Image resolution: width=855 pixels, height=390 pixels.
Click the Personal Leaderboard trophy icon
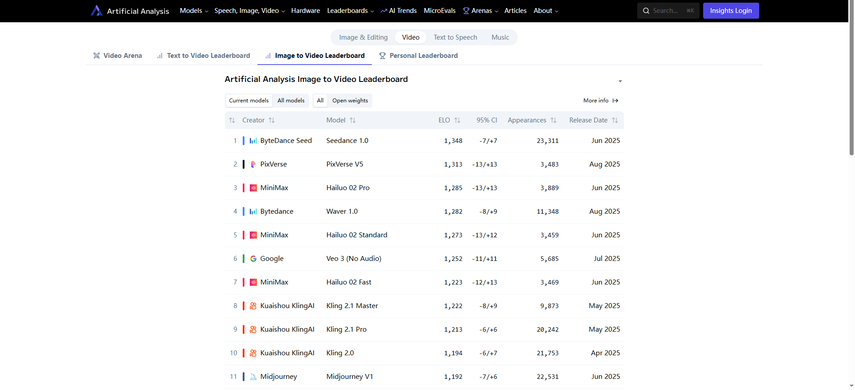coord(382,56)
